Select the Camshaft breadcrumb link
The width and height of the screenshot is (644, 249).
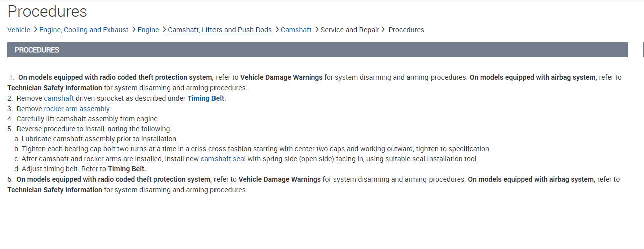tap(296, 30)
